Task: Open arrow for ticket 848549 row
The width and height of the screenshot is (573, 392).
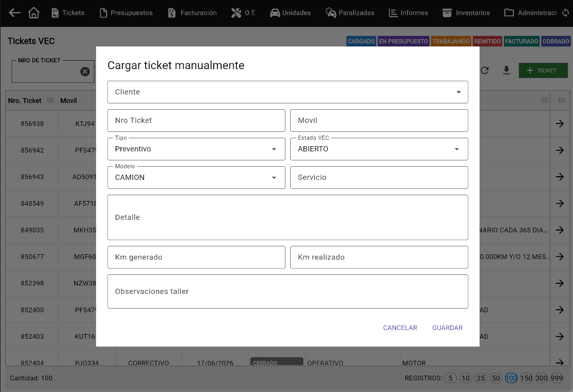Action: pyautogui.click(x=559, y=204)
